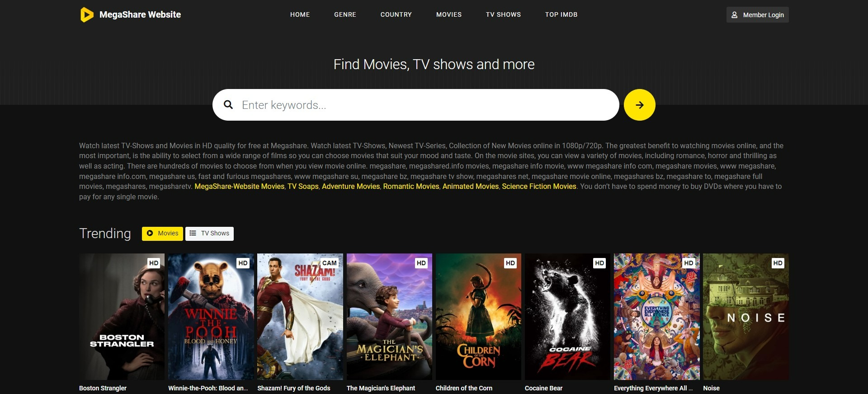
Task: Click the Boston Strangler title text
Action: (x=103, y=388)
